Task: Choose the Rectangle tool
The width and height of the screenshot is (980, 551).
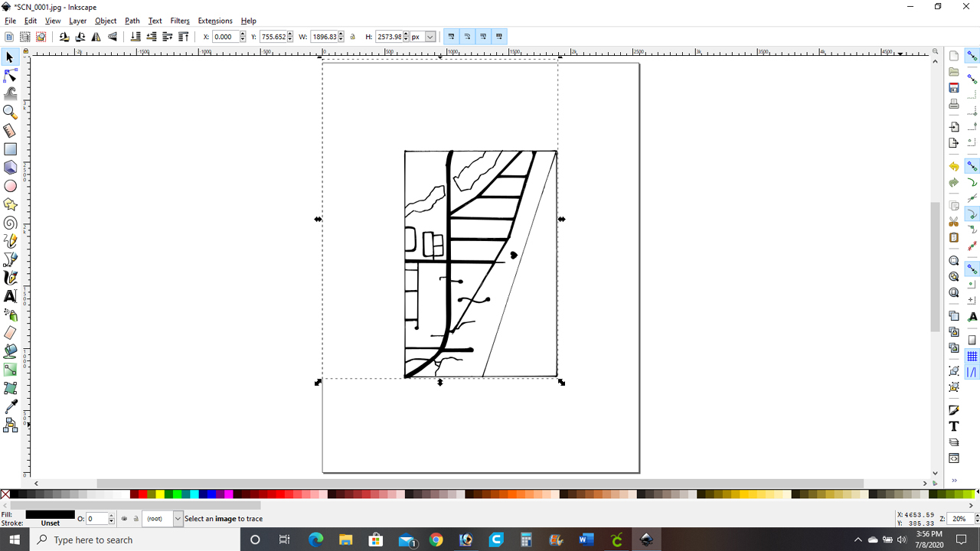Action: click(11, 149)
